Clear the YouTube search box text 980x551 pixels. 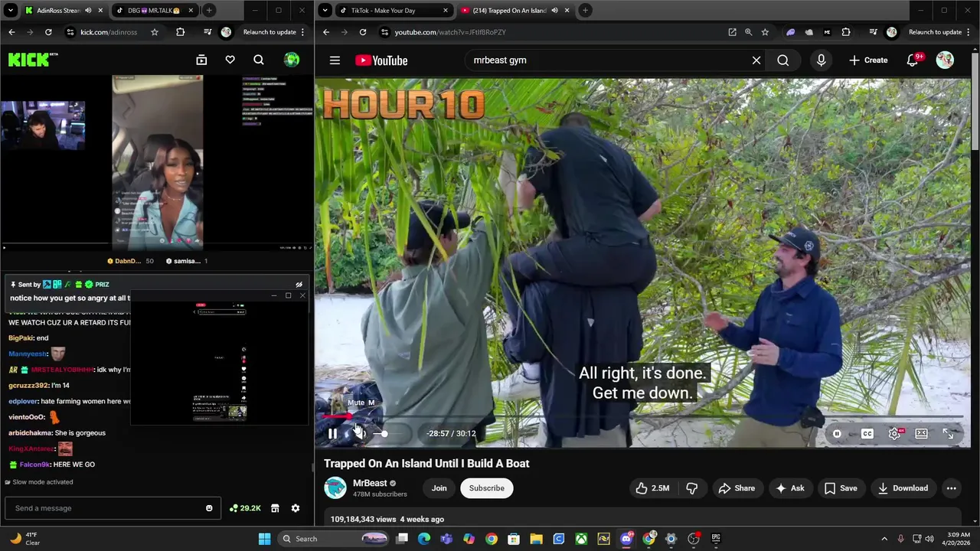coord(756,60)
